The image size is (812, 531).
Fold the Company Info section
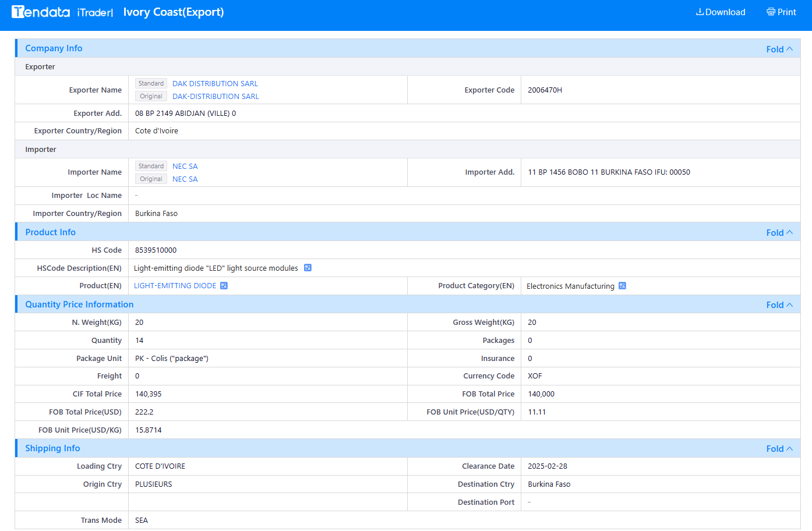point(779,49)
